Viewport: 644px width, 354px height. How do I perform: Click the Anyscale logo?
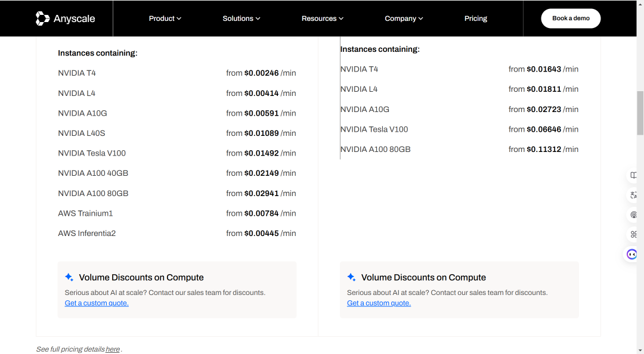(x=66, y=18)
